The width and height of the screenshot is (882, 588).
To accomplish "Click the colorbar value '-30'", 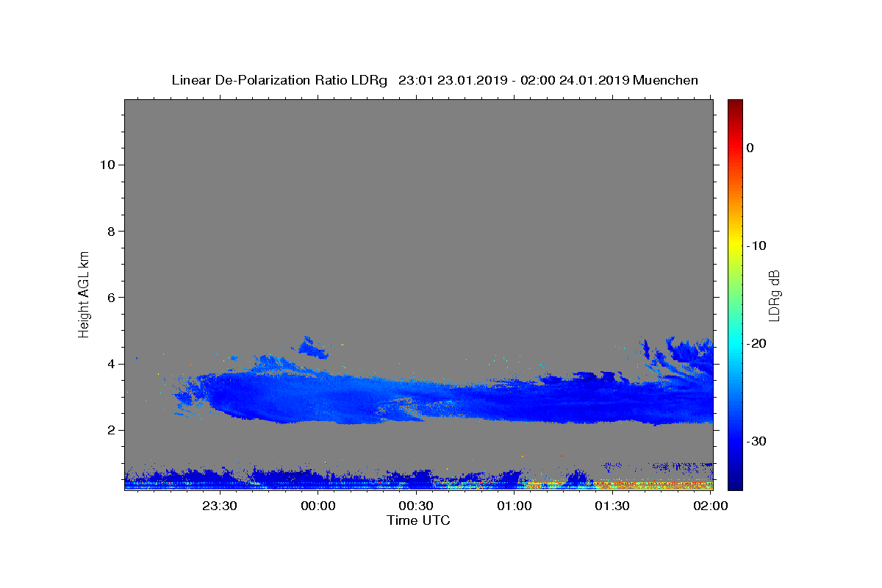I will [x=757, y=441].
